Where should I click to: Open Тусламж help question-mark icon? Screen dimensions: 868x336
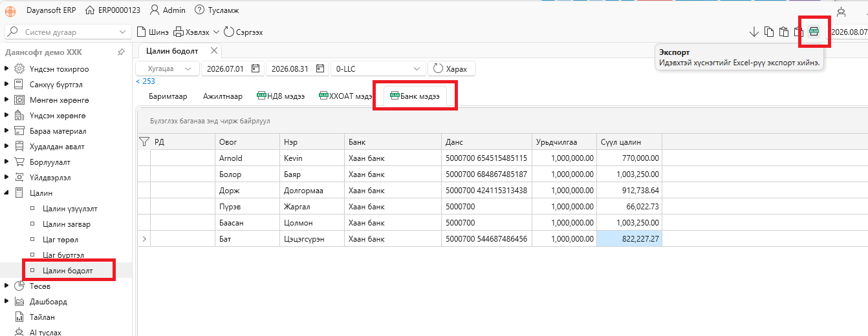(x=199, y=10)
